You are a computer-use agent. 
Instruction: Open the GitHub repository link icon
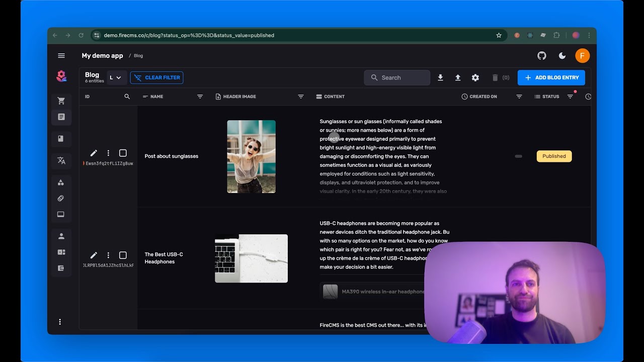point(542,56)
